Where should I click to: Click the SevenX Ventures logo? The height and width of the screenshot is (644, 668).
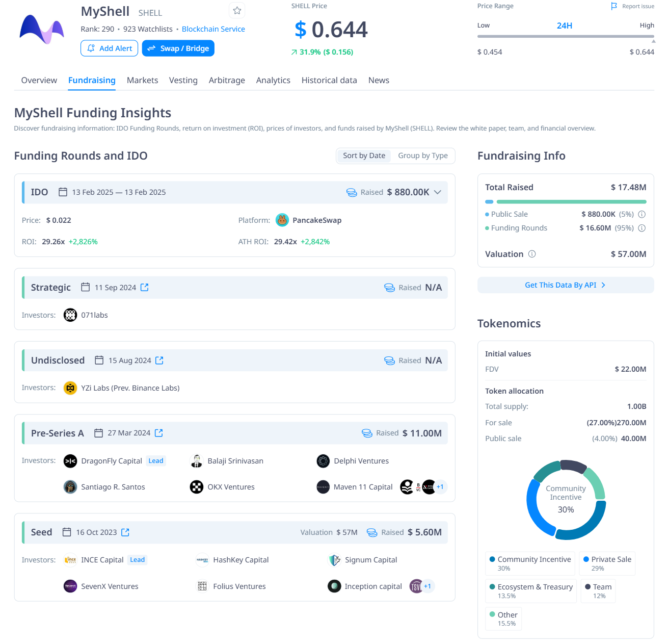tap(70, 586)
